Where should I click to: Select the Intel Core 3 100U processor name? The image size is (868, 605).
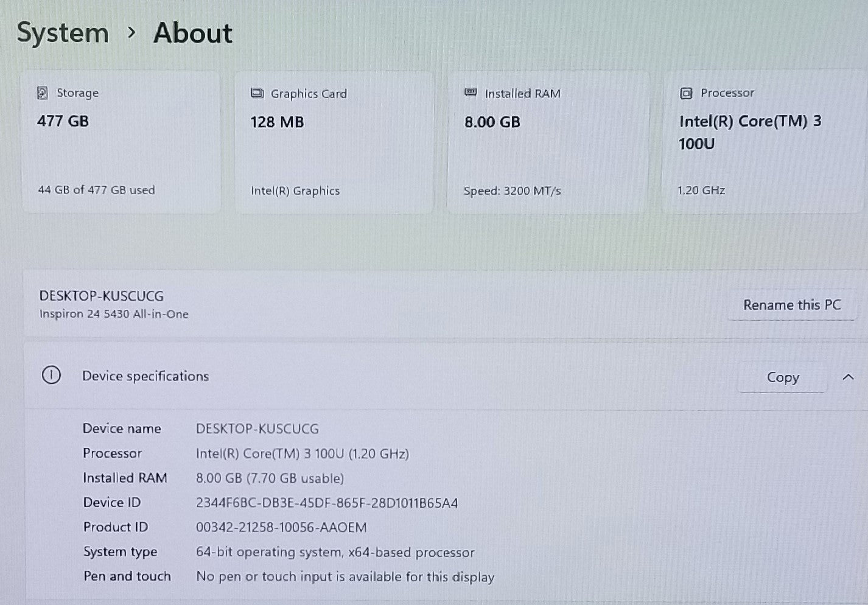749,132
